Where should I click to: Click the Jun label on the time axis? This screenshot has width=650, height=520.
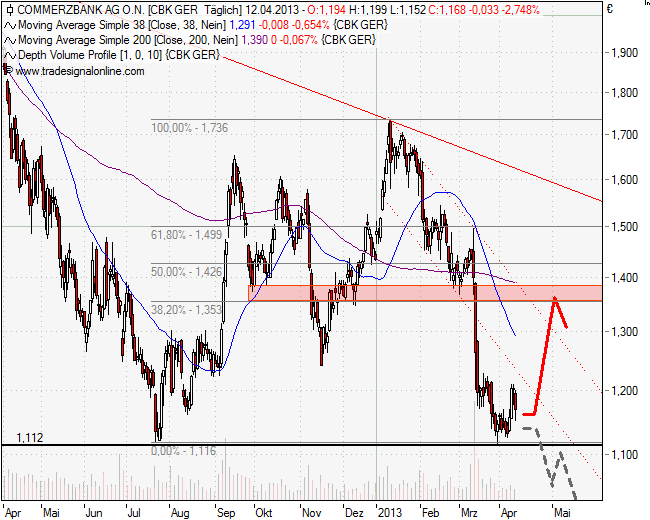tap(94, 513)
